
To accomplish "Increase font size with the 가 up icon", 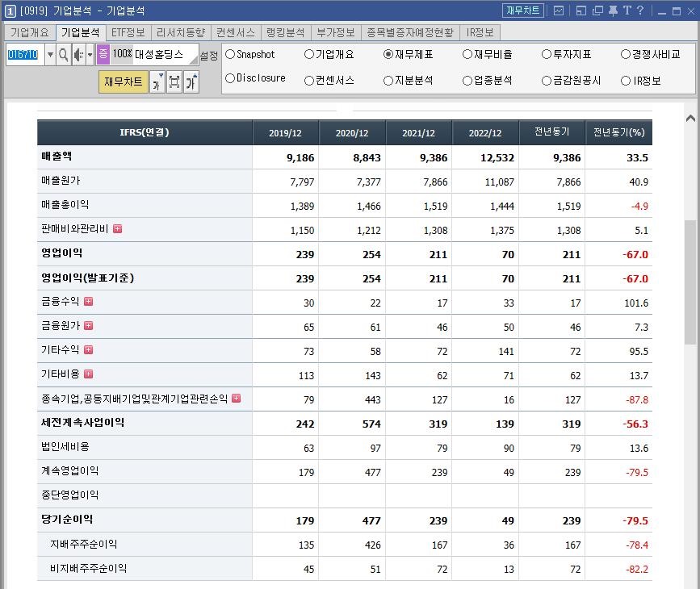I will pos(191,81).
